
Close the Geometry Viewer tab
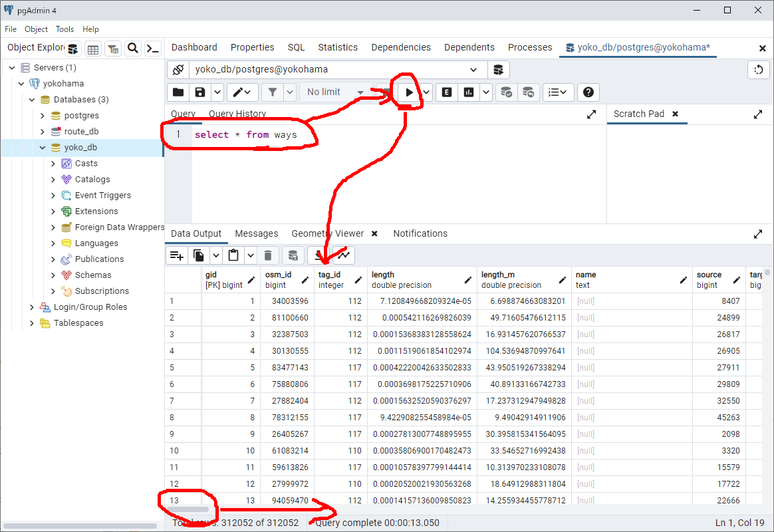(x=374, y=233)
